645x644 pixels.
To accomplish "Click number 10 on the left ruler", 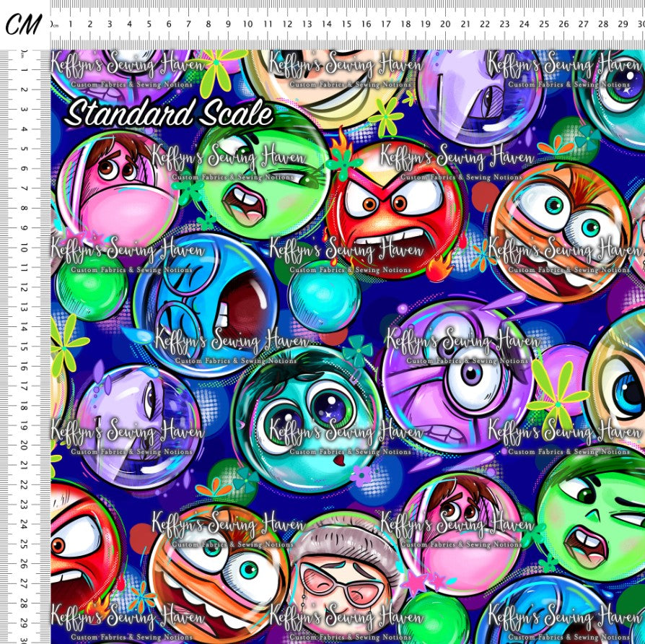I will [24, 248].
